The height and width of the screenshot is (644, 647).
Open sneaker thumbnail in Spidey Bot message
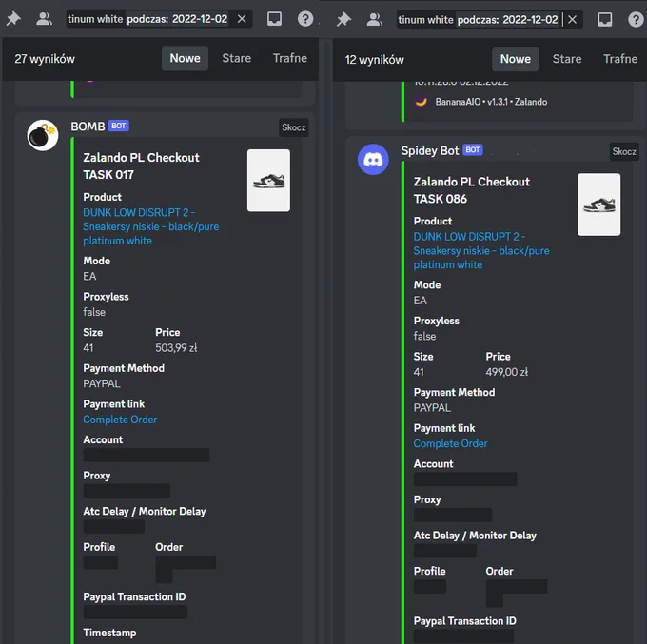[x=599, y=205]
